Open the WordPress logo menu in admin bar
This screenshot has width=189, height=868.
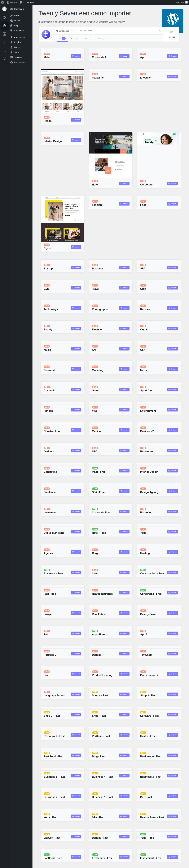pyautogui.click(x=2, y=2)
